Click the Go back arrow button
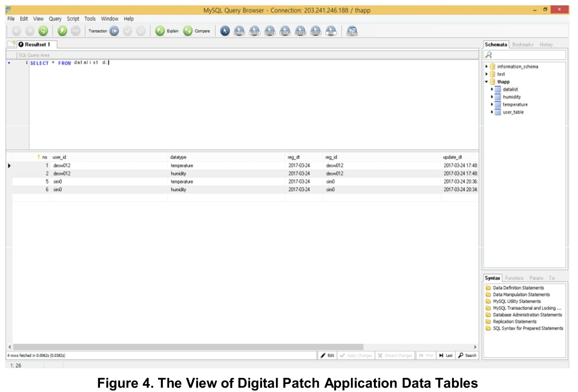The height and width of the screenshot is (392, 578). click(17, 31)
